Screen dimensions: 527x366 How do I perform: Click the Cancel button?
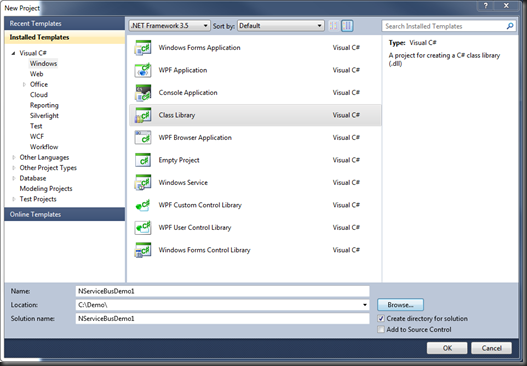[x=491, y=348]
